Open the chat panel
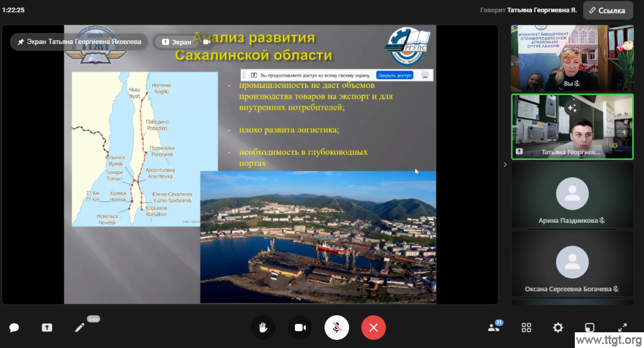The height and width of the screenshot is (348, 644). point(14,328)
